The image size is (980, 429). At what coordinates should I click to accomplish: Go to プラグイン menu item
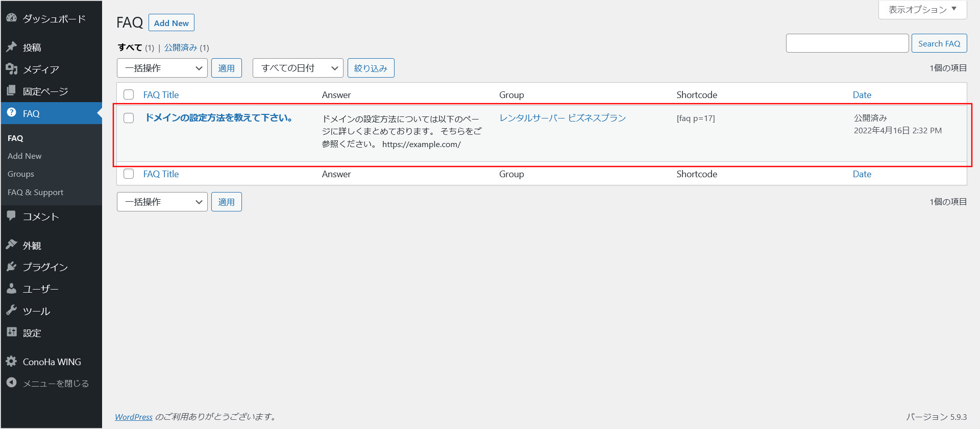tap(45, 267)
